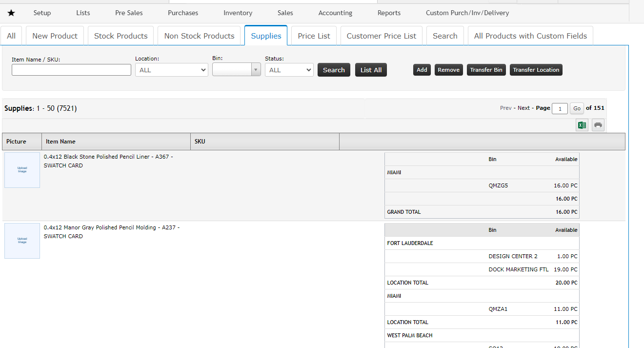This screenshot has width=644, height=348.
Task: Expand the Location dropdown
Action: point(172,70)
